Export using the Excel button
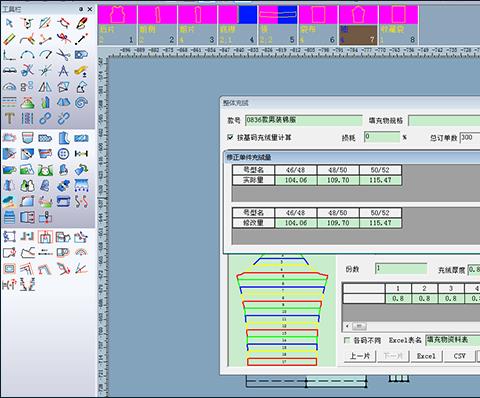Screen dimensions: 480x398 tap(426, 356)
